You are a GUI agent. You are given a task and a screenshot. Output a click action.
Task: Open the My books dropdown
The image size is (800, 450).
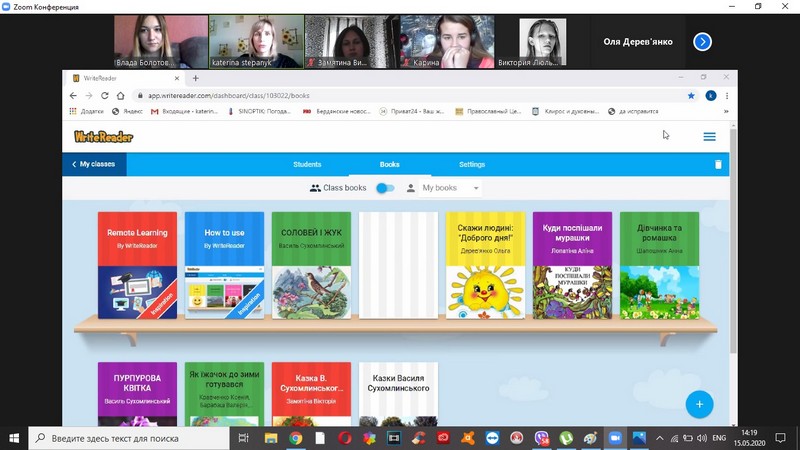coord(450,188)
